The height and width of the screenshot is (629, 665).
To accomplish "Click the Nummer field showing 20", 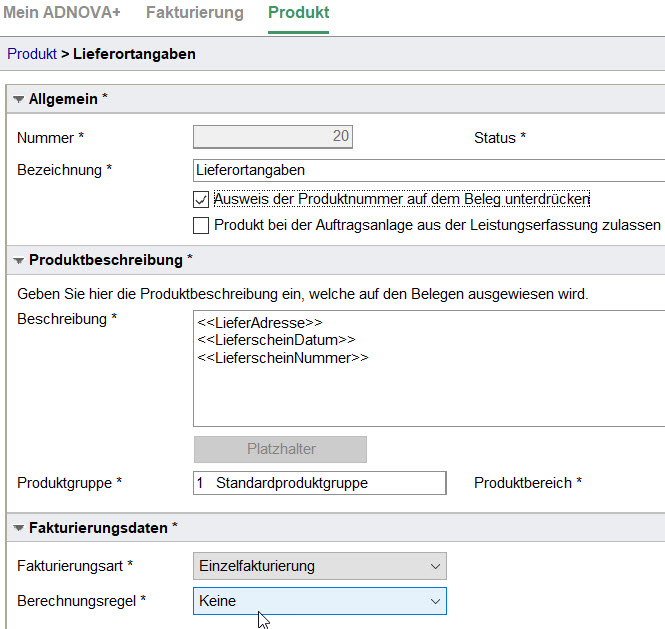I will coord(273,137).
